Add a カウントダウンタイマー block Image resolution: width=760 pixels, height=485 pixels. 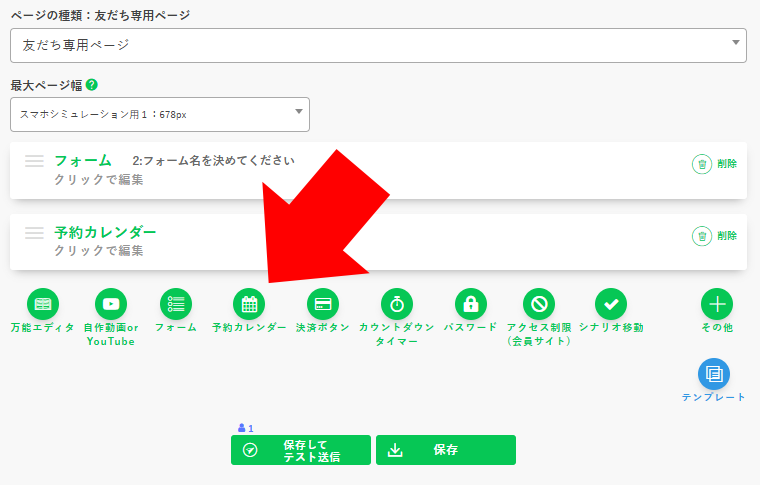click(x=397, y=304)
